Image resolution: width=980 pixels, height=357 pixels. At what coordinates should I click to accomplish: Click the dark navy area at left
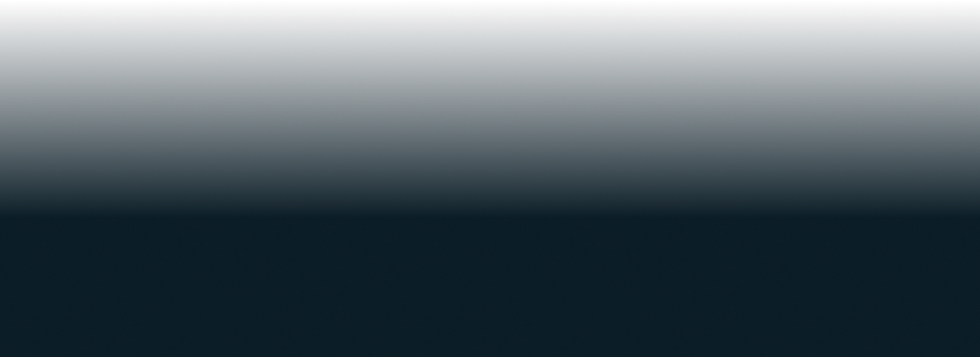click(123, 286)
